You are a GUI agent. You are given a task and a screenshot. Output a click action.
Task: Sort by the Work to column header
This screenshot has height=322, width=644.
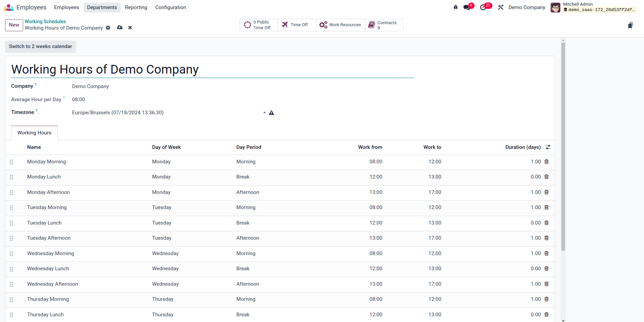432,147
